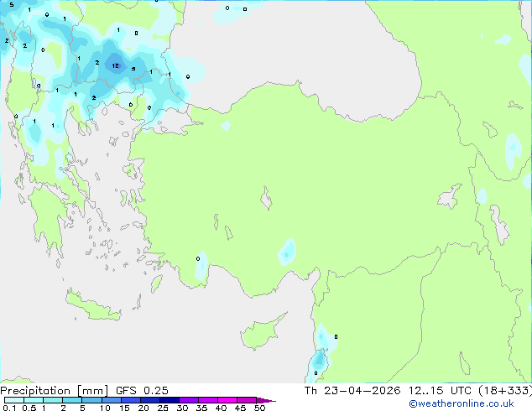Viewport: 532px width, 411px height.
Task: Click the over-50 arrow tip of legend
Action: click(x=266, y=400)
